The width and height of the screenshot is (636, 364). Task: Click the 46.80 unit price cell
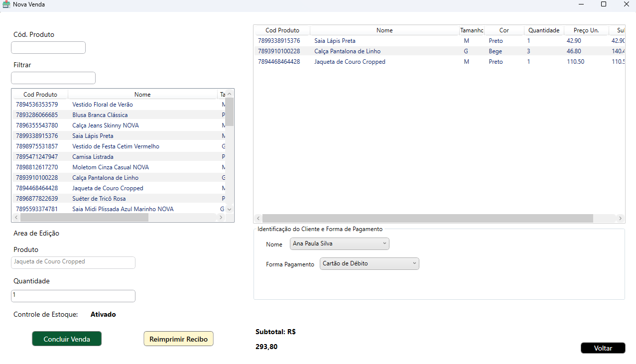(x=574, y=51)
